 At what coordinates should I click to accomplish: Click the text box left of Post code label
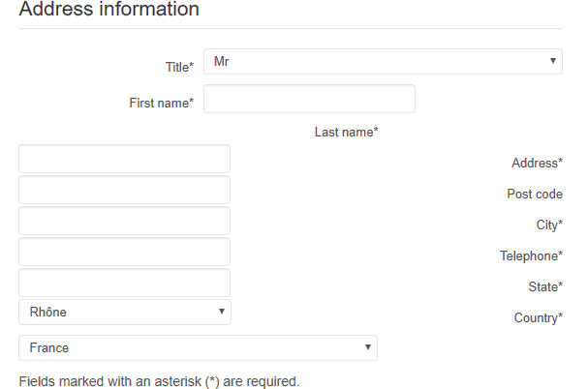click(124, 190)
